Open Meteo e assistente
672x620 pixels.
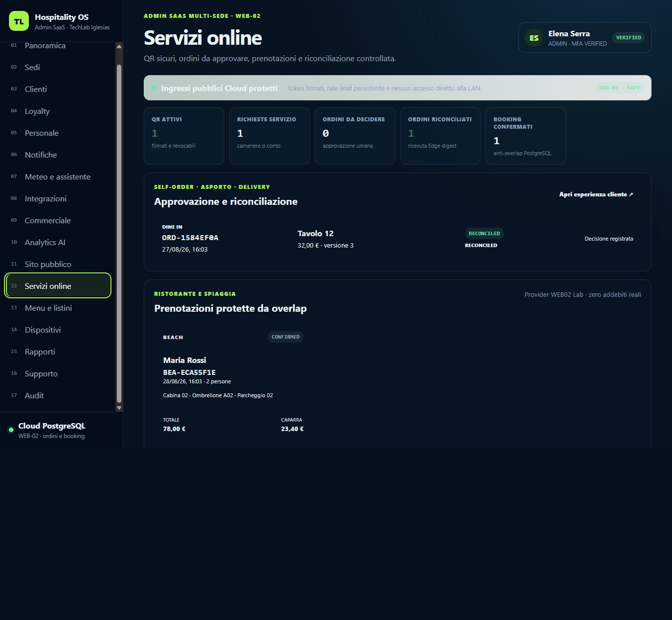coord(58,177)
